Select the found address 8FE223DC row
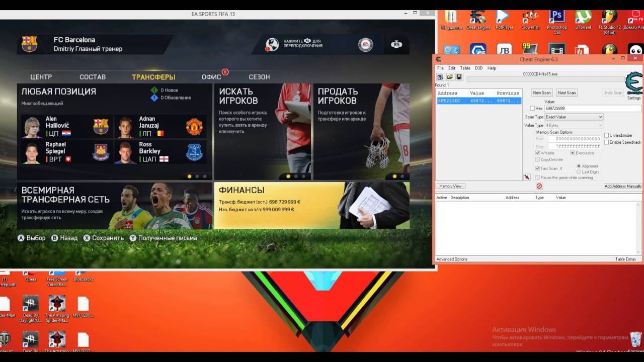This screenshot has width=644, height=362. pos(478,101)
